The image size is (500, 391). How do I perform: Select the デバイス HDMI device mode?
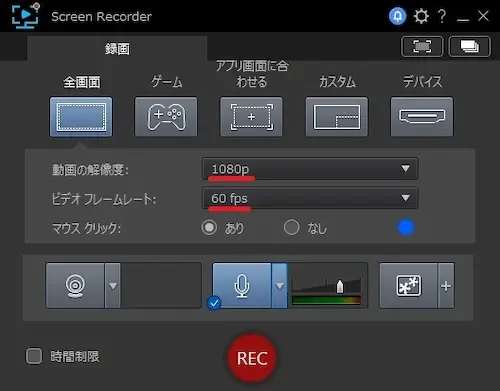(422, 117)
